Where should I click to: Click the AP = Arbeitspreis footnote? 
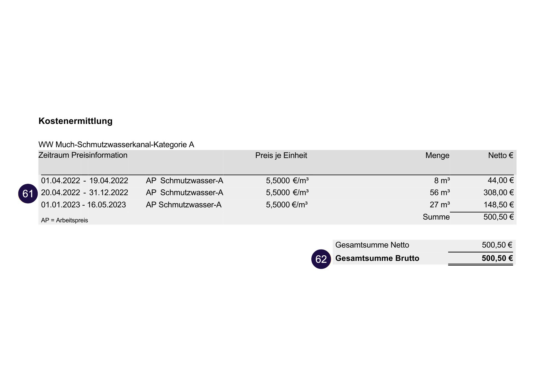(x=64, y=220)
